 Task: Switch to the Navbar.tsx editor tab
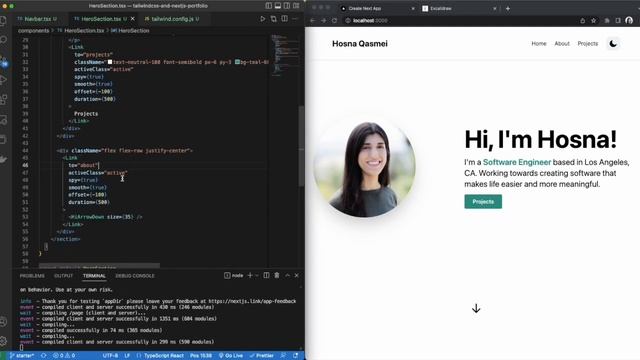tap(38, 19)
